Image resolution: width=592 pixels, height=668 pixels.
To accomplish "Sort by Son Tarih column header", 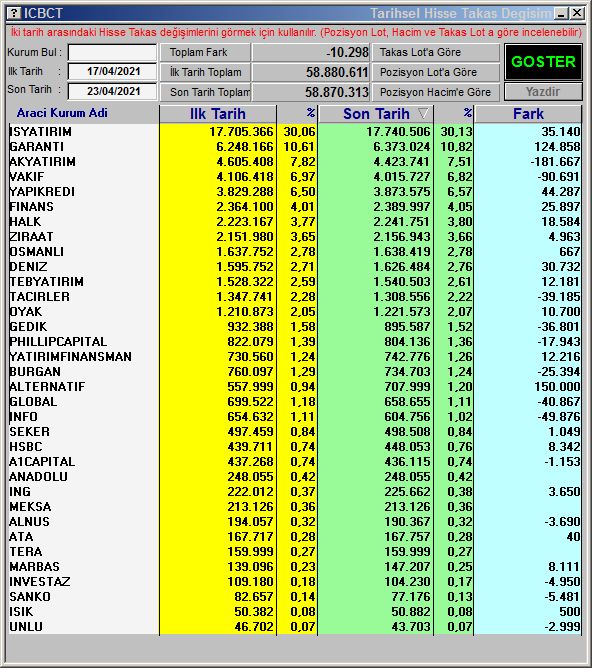I will pyautogui.click(x=376, y=114).
